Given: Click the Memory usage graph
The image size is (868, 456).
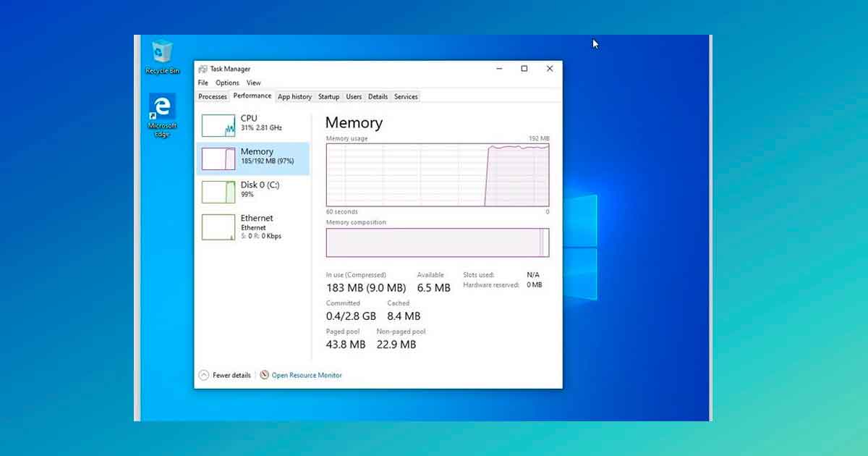Looking at the screenshot, I should coord(438,174).
